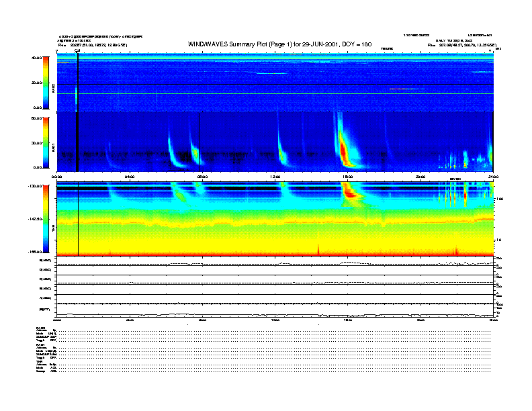Click the black vertical line at 08:00 in RAD1
The width and height of the screenshot is (532, 411).
199,142
